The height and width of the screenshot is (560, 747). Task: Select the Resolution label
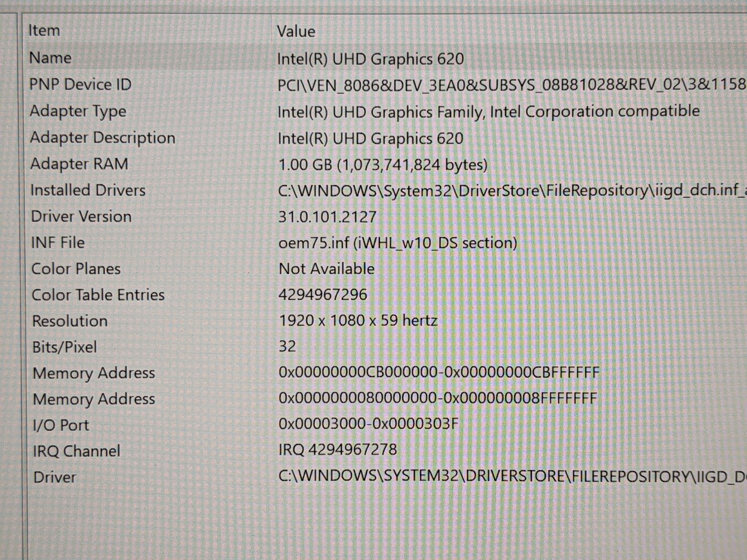[x=70, y=321]
